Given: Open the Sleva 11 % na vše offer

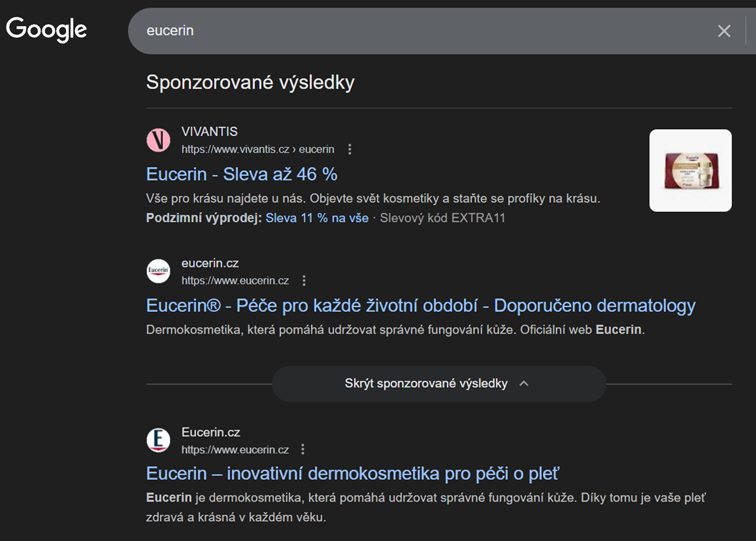Looking at the screenshot, I should tap(317, 218).
